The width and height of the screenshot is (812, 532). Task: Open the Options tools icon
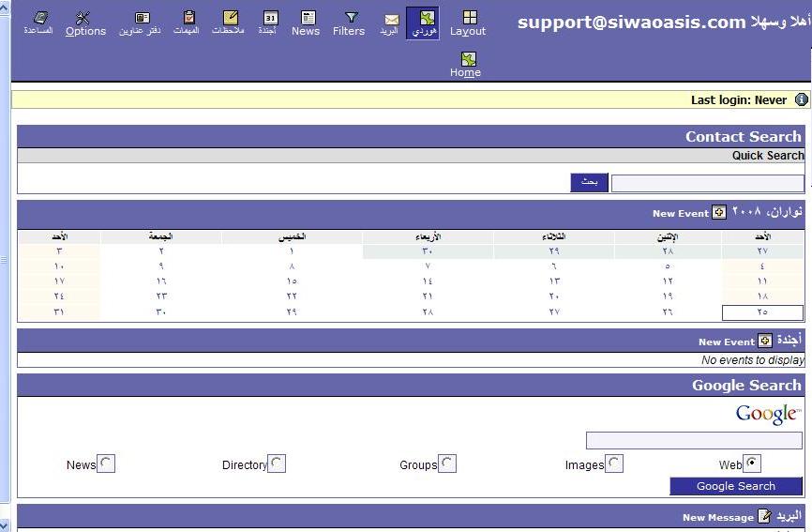coord(85,19)
